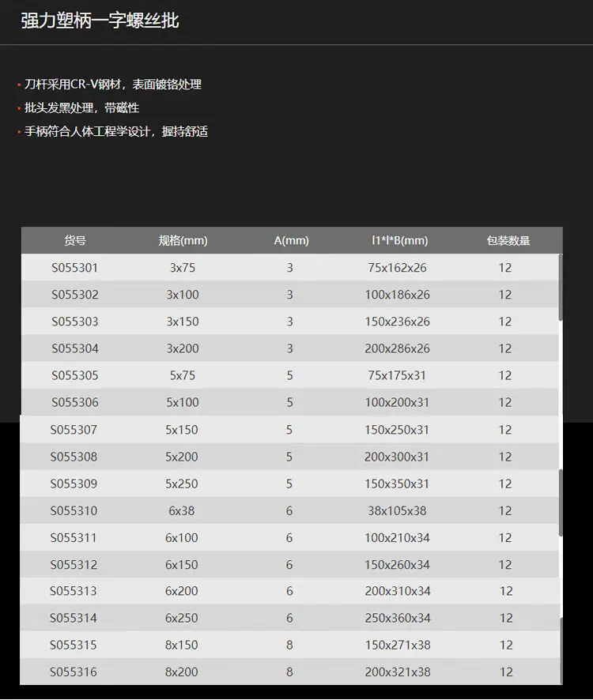The image size is (593, 700).
Task: Select product number S055316
Action: coord(74,672)
